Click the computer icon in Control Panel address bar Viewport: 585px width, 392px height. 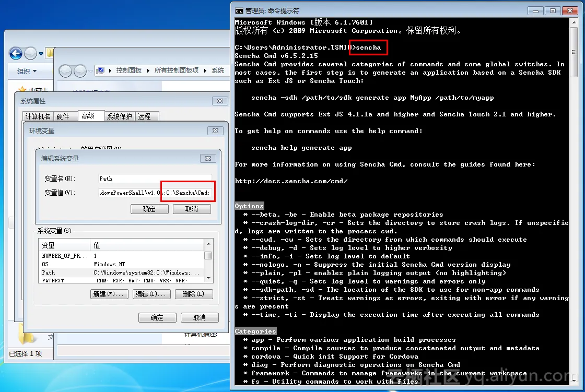(101, 70)
